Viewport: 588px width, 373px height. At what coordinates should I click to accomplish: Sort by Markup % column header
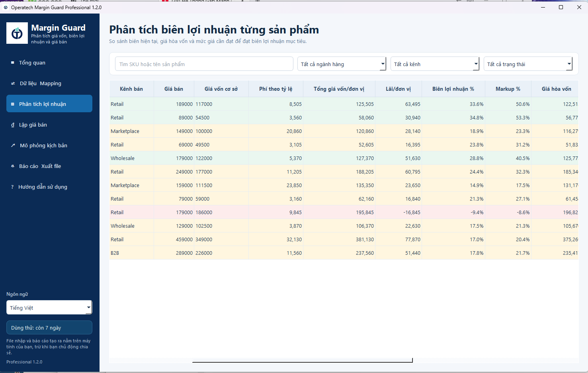click(x=508, y=89)
